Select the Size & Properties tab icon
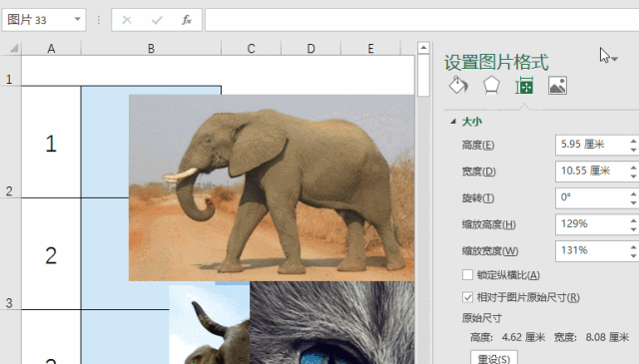 (524, 86)
